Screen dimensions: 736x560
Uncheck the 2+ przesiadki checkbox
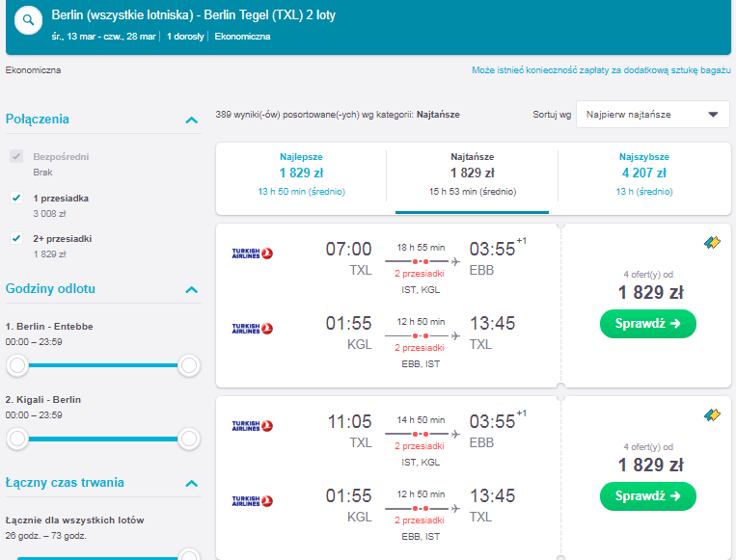coord(16,238)
